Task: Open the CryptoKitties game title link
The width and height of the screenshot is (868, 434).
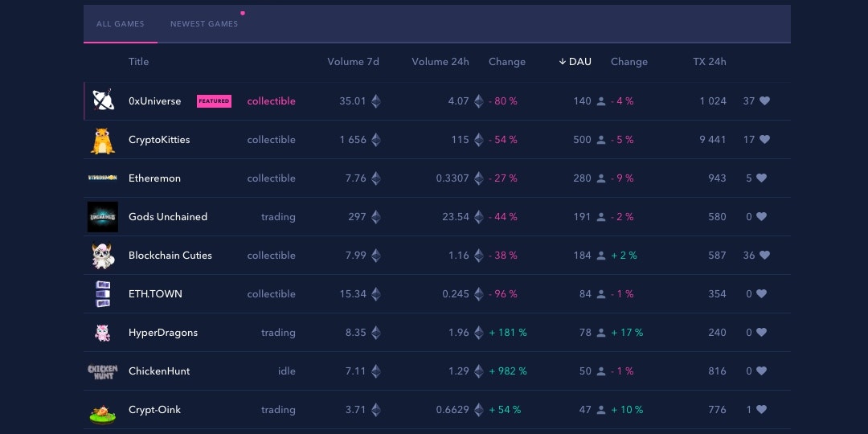Action: tap(159, 140)
